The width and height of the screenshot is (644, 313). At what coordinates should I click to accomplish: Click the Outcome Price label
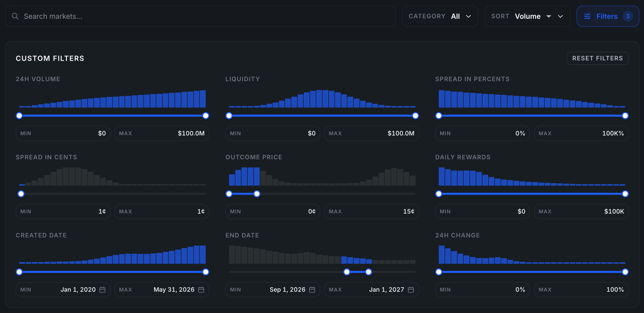254,157
